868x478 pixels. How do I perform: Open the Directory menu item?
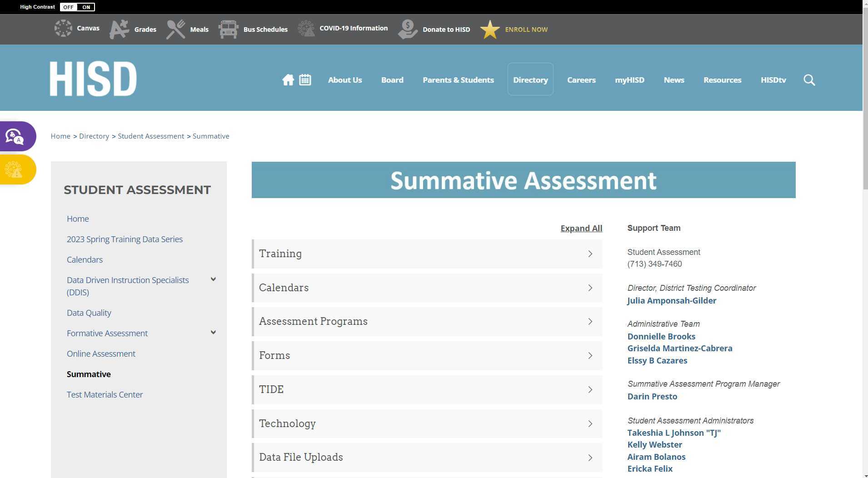coord(530,80)
